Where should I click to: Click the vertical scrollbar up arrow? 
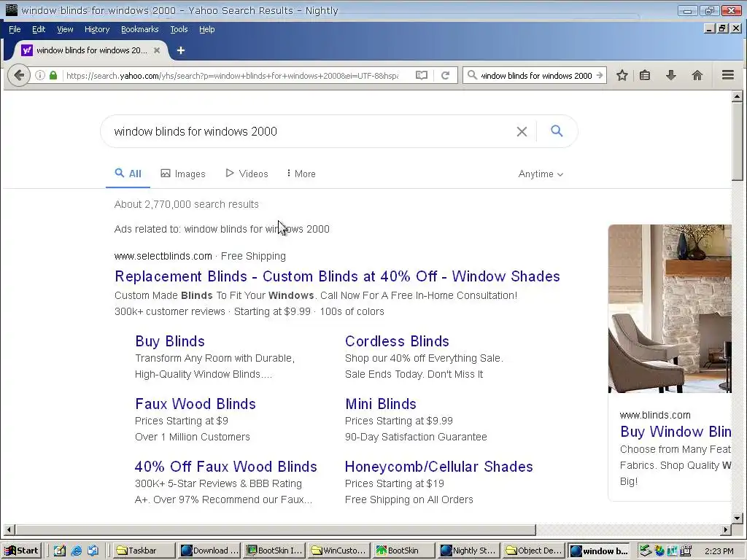737,97
